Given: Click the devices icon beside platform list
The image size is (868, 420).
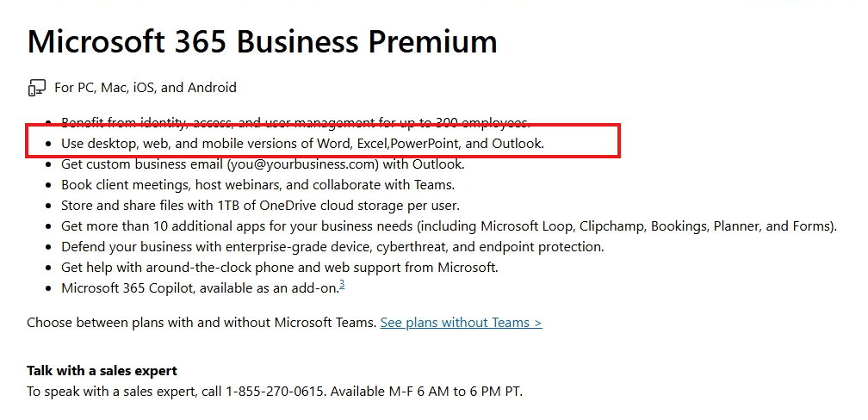Looking at the screenshot, I should [36, 88].
